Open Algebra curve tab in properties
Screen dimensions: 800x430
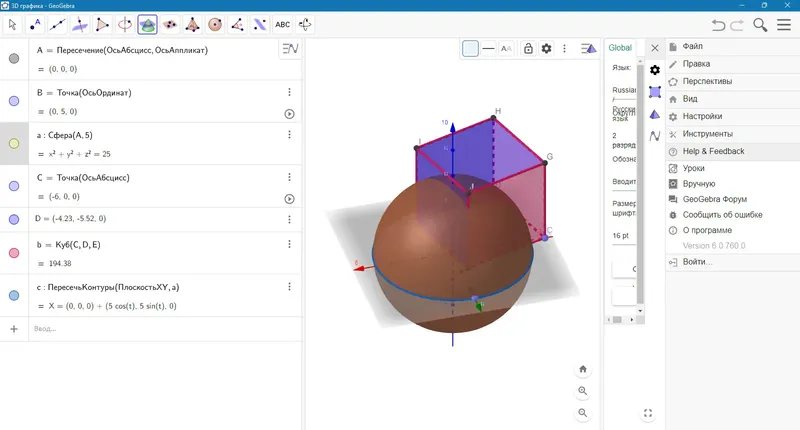[655, 136]
